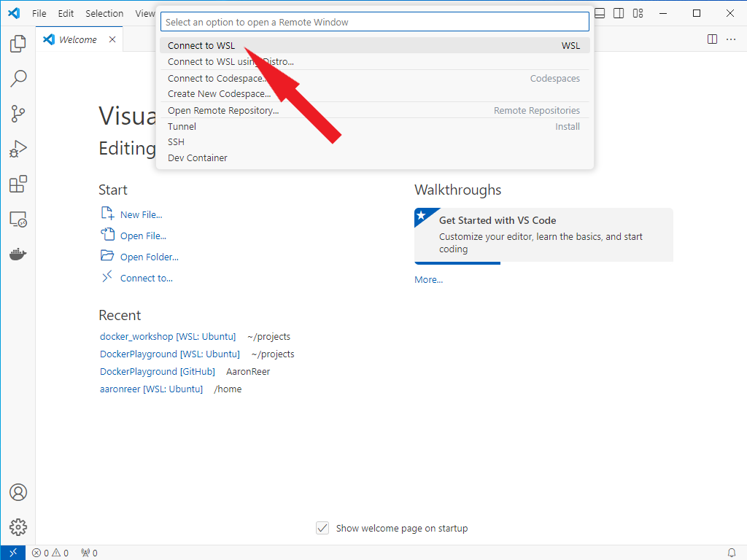Click the More walkthroughs link
747x560 pixels.
[x=427, y=279]
